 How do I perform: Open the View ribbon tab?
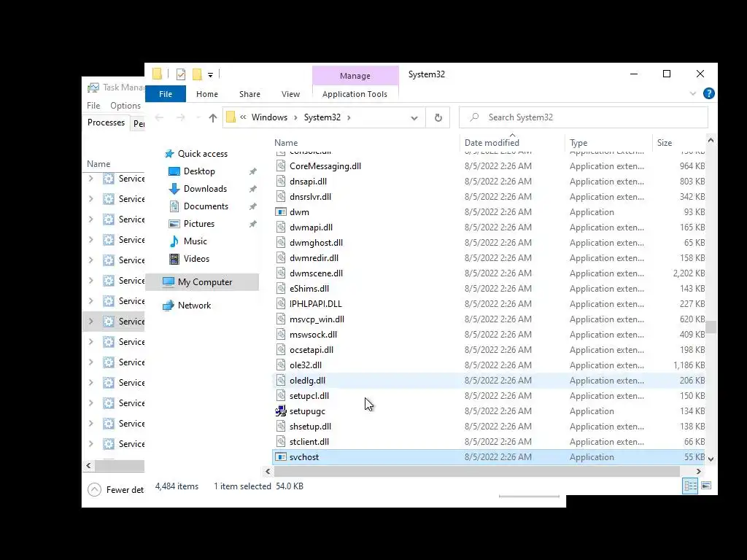290,94
